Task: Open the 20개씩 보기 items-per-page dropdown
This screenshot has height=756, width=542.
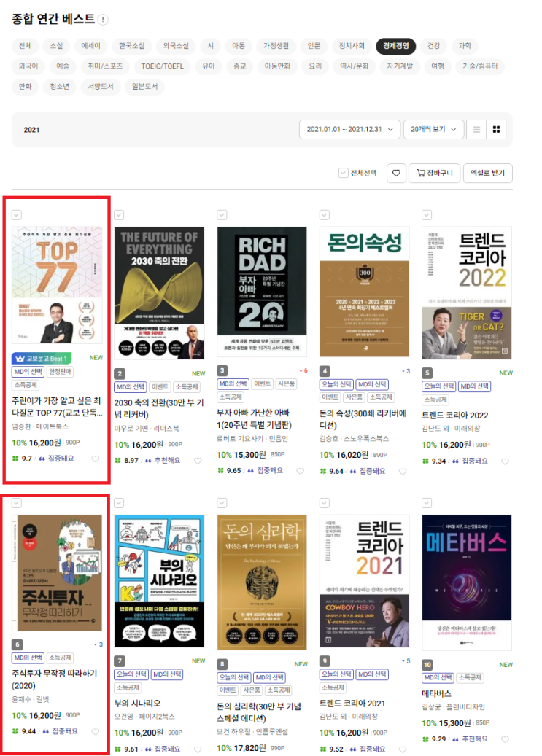Action: click(433, 129)
